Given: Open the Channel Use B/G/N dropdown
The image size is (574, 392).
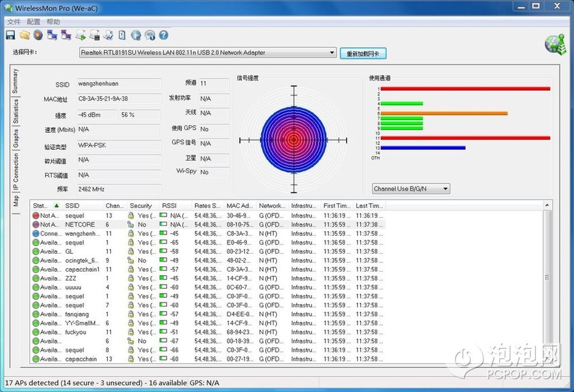Looking at the screenshot, I should (x=411, y=189).
